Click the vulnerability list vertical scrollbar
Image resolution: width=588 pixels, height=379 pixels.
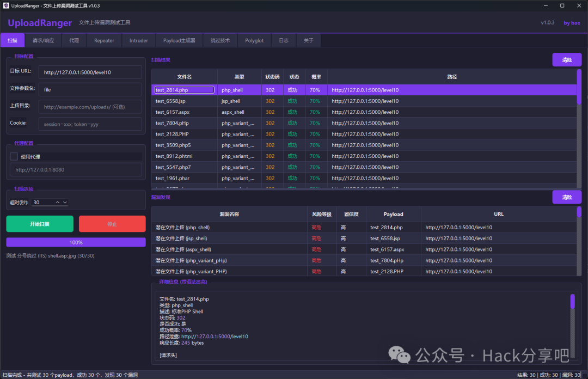[x=579, y=241]
